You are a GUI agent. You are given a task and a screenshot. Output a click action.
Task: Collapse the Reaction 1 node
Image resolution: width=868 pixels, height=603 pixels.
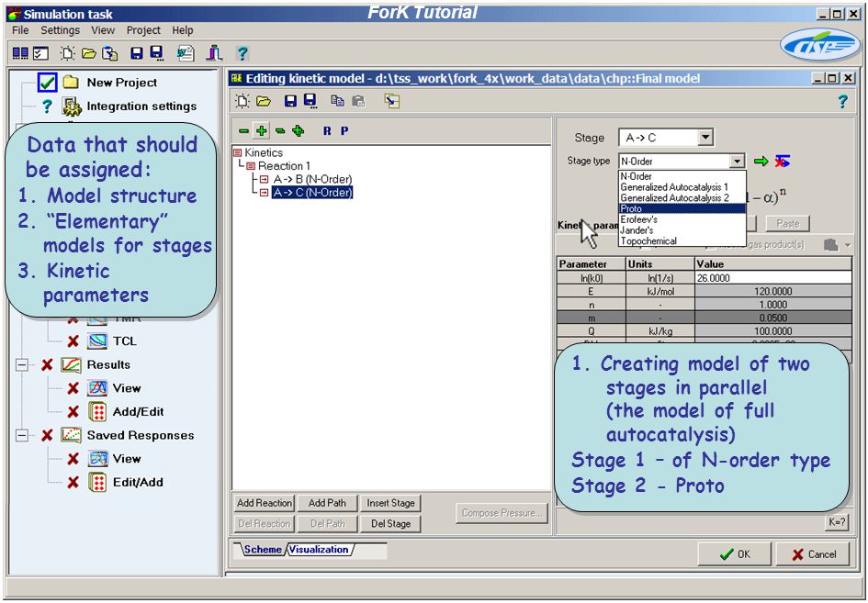pyautogui.click(x=251, y=166)
